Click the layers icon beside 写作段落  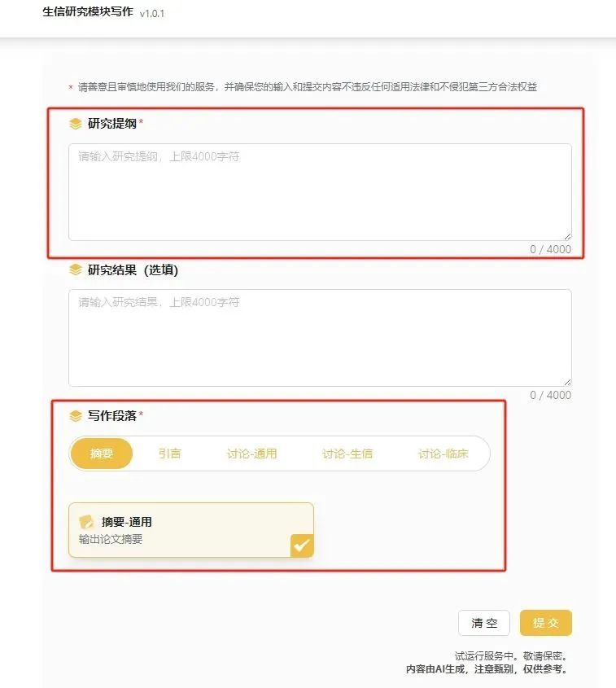(76, 415)
